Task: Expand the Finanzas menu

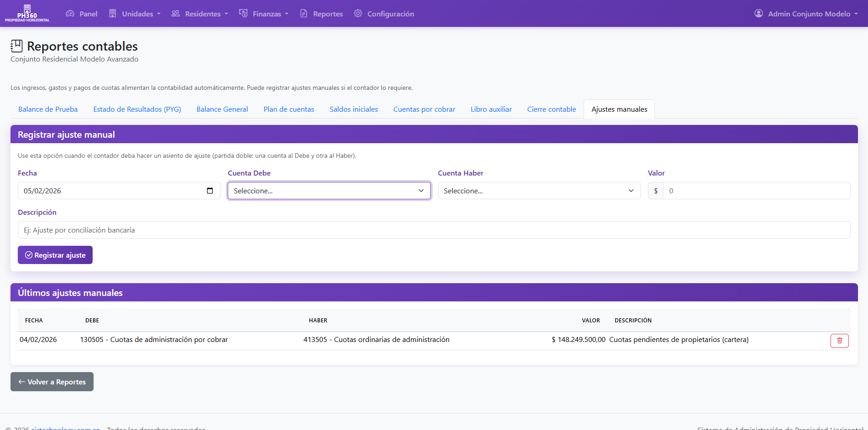Action: click(x=264, y=14)
